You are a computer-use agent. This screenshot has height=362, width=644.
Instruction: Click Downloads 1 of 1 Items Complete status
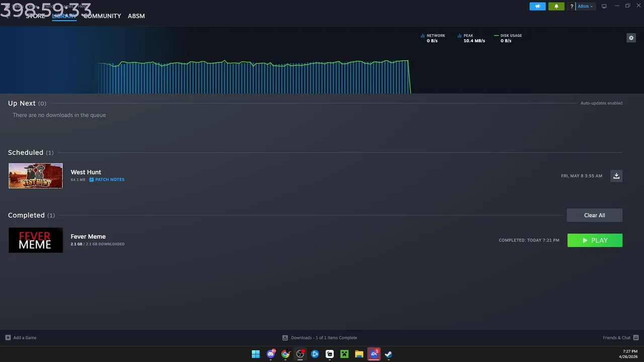319,338
